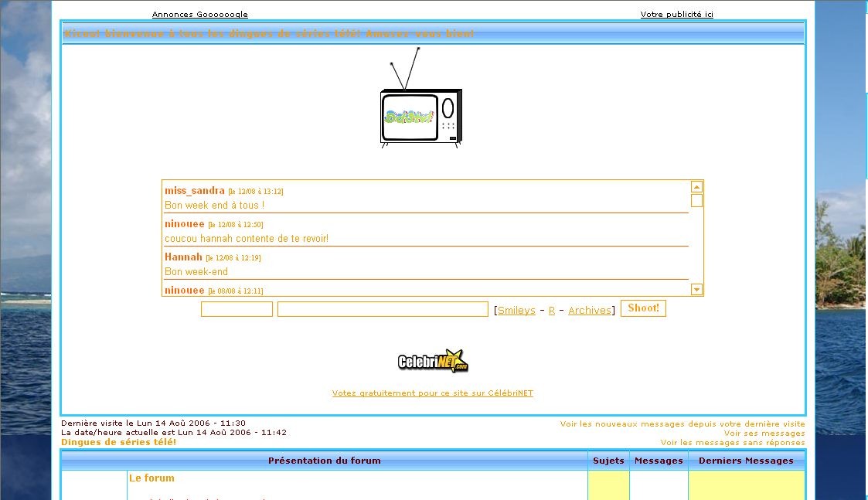Image resolution: width=868 pixels, height=500 pixels.
Task: Click the shoutbox scrollbar thumb
Action: [x=696, y=200]
